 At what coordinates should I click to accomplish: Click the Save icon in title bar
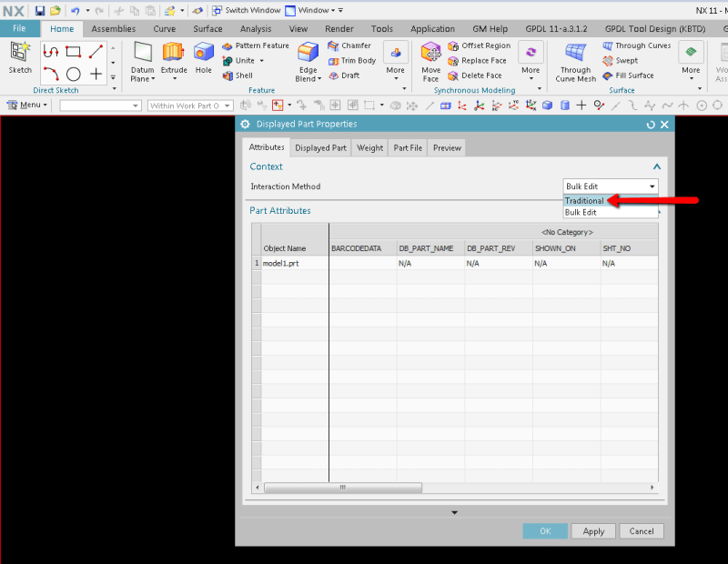pyautogui.click(x=40, y=10)
